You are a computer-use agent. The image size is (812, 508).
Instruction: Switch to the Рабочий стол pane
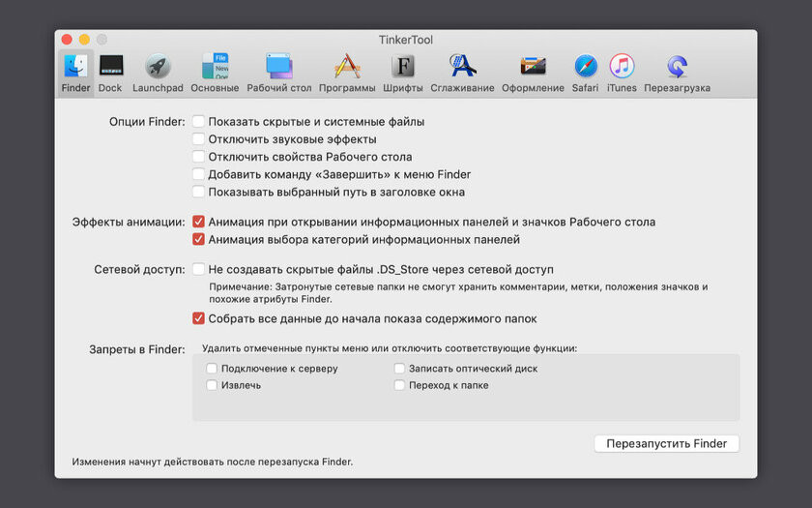click(x=278, y=74)
